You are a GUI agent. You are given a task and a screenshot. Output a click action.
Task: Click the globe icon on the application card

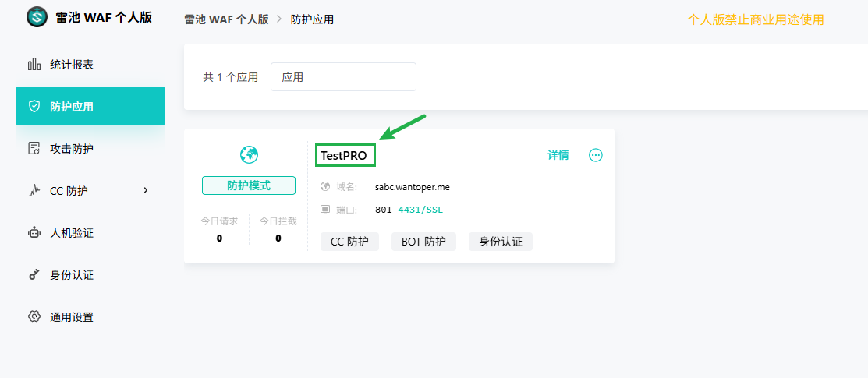tap(249, 154)
